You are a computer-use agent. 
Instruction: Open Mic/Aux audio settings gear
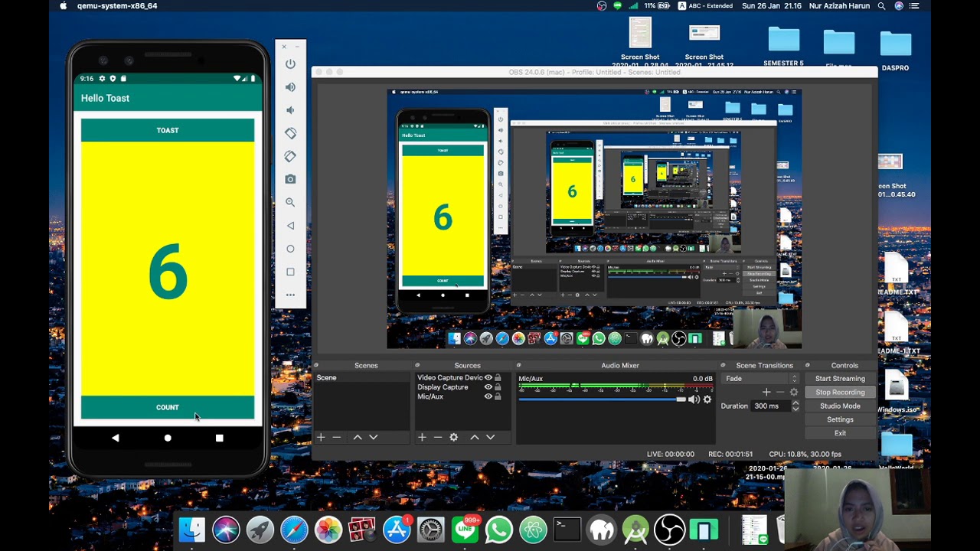707,399
